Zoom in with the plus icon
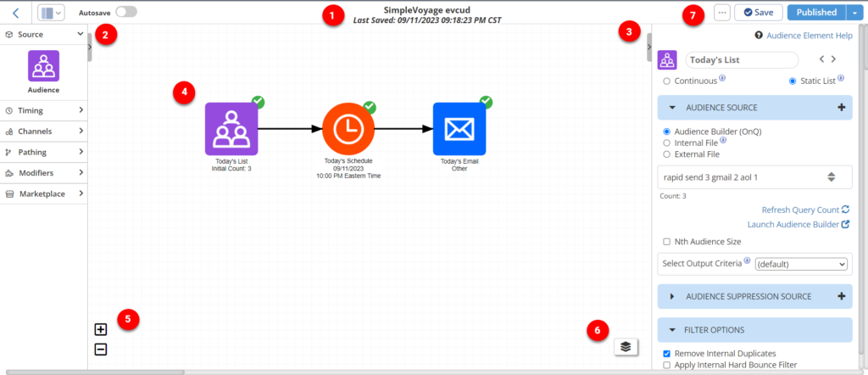Viewport: 868px width, 375px height. click(101, 329)
